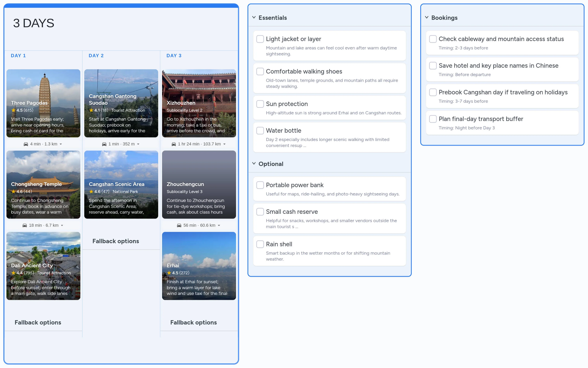Screen dimensions: 588x368
Task: Click car icon beside 1 min 352 m
Action: click(x=104, y=144)
